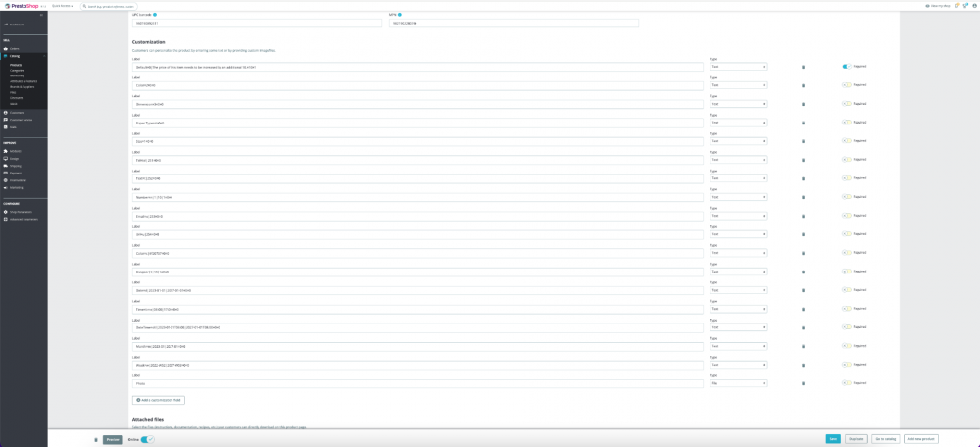Click the Shop Parameters gear icon
Image resolution: width=980 pixels, height=447 pixels.
point(6,212)
